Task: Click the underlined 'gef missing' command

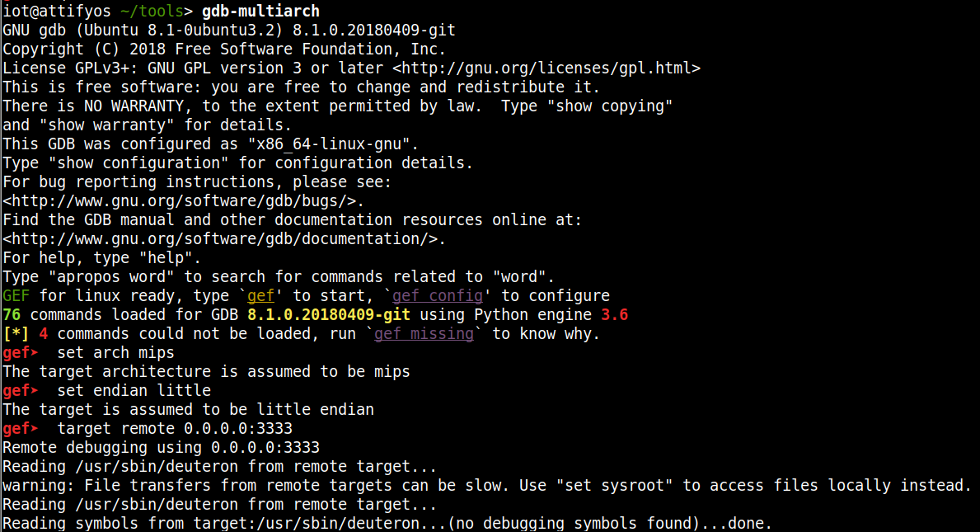Action: pyautogui.click(x=424, y=334)
